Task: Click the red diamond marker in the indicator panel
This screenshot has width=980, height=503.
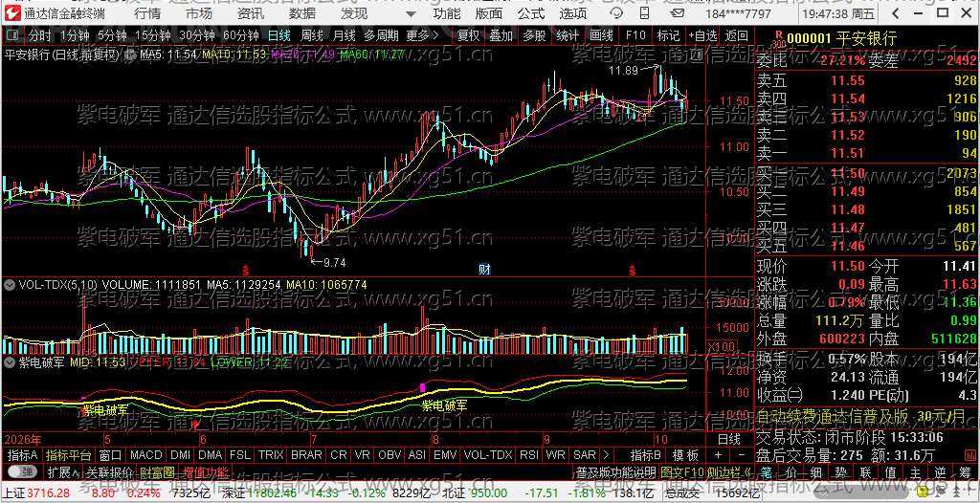Action: point(196,424)
